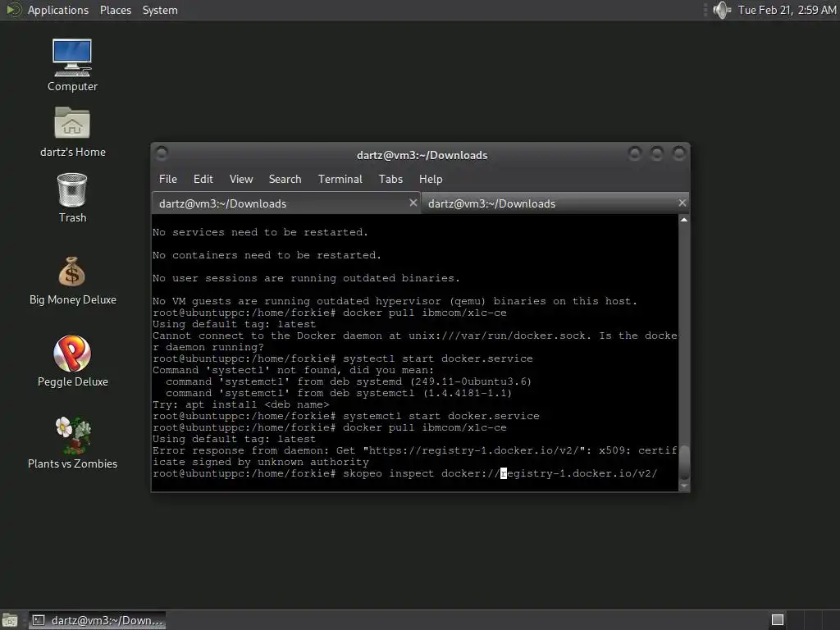
Task: Open the terminal Help menu
Action: click(431, 179)
